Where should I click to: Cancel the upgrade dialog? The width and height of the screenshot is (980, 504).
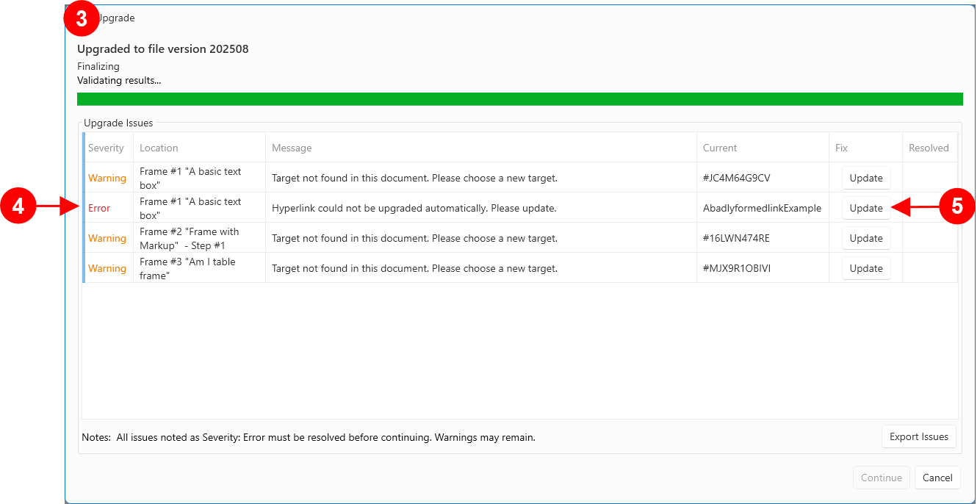(x=937, y=478)
